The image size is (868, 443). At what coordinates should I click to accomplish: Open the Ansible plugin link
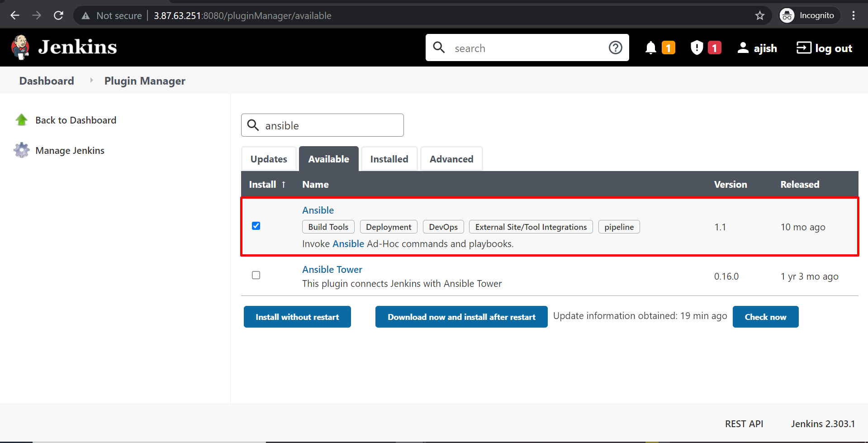[x=318, y=210]
